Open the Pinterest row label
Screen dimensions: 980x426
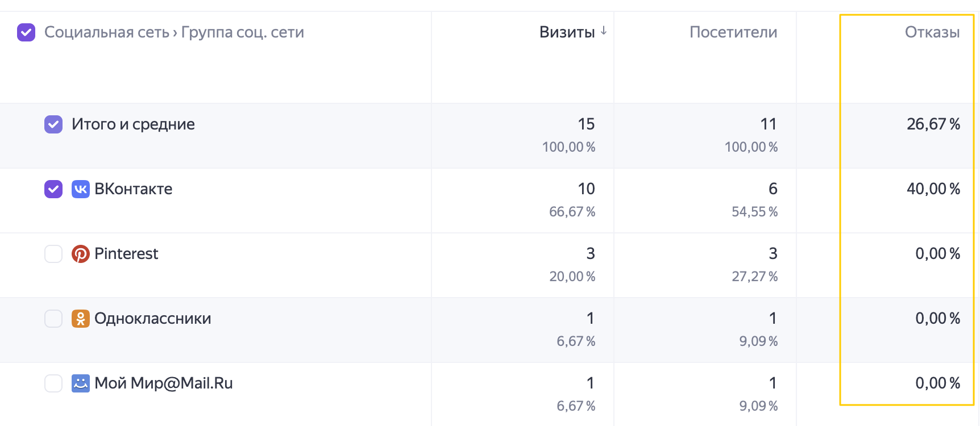pos(126,254)
